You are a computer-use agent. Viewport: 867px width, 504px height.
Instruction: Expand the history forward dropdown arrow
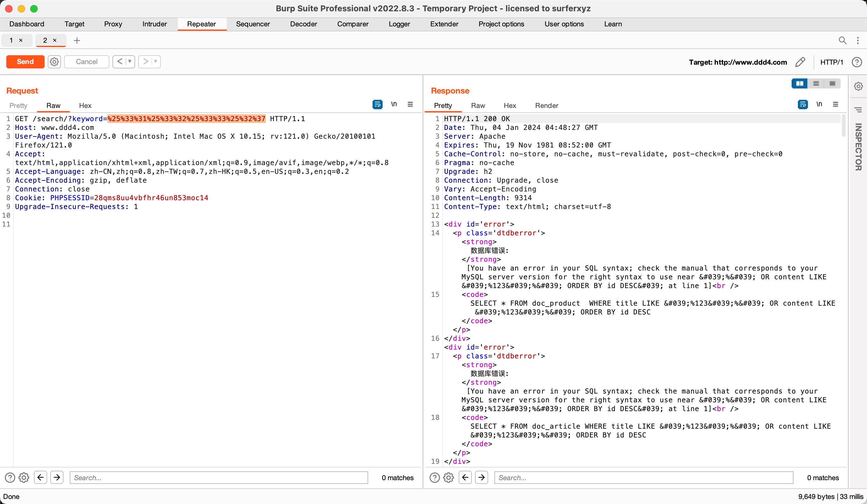pos(155,62)
